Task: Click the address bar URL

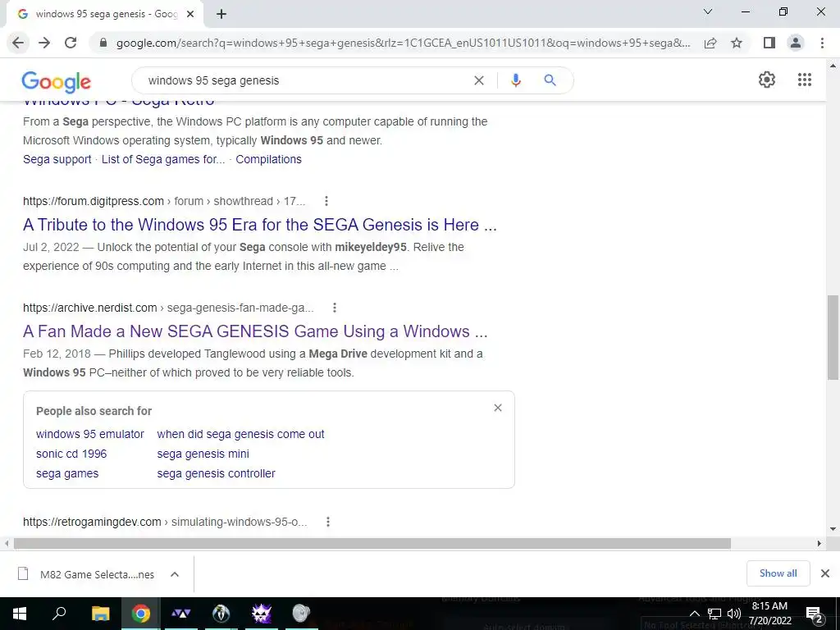Action: [x=403, y=43]
